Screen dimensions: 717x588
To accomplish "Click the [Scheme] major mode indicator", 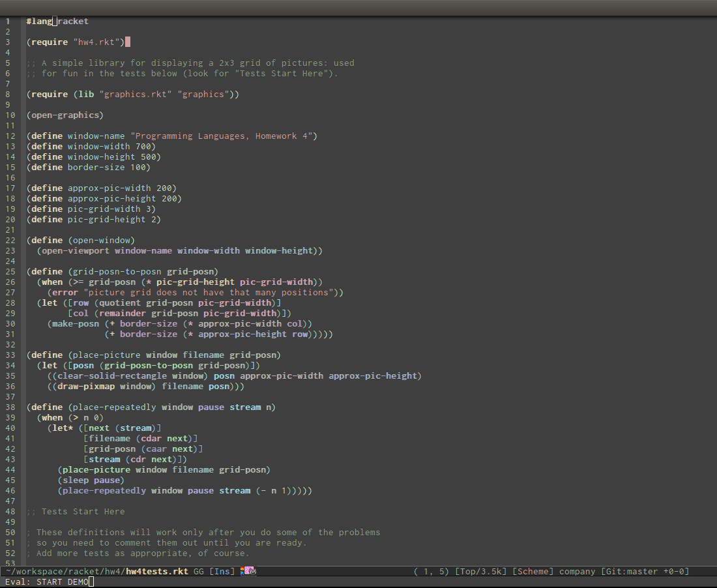I will point(533,571).
